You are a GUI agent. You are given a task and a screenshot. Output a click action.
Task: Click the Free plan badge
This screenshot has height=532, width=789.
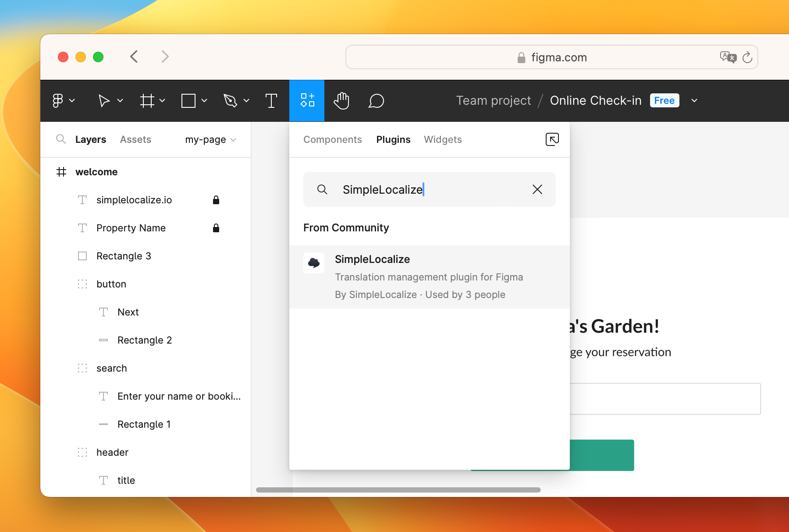pyautogui.click(x=665, y=100)
